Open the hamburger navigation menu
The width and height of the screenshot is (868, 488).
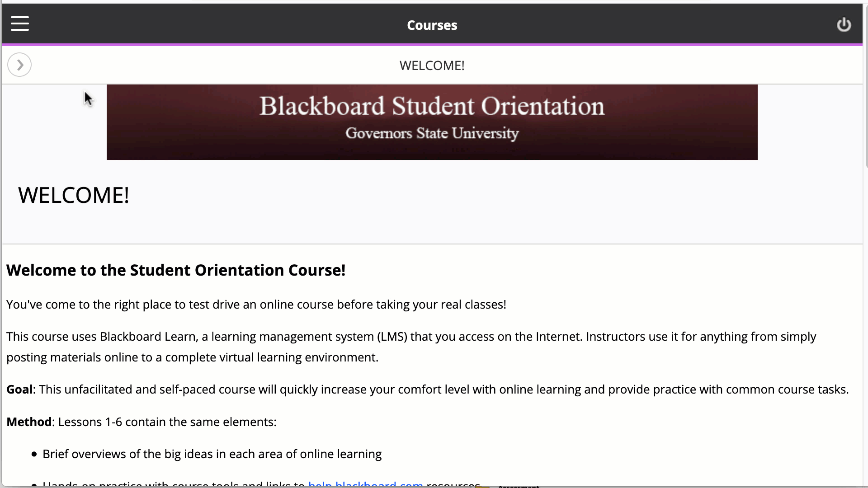click(x=20, y=24)
